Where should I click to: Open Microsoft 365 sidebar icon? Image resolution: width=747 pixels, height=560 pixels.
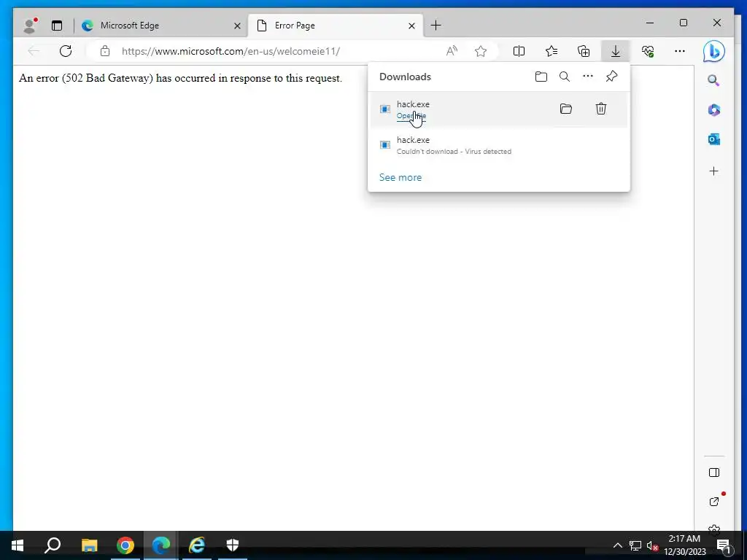coord(713,110)
